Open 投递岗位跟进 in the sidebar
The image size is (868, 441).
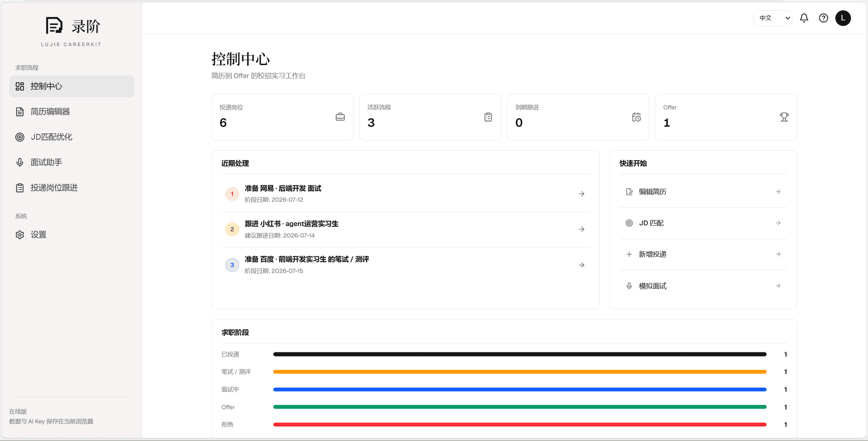pos(71,188)
